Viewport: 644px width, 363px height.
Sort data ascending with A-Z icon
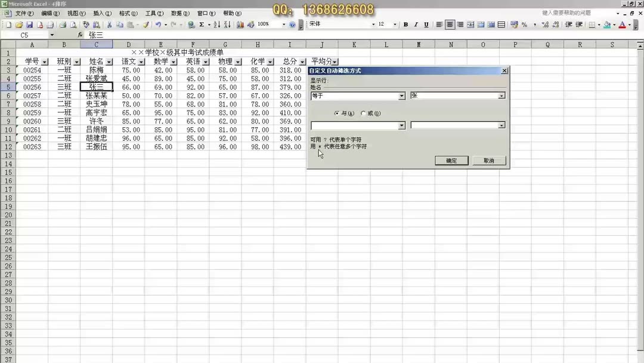click(x=218, y=24)
